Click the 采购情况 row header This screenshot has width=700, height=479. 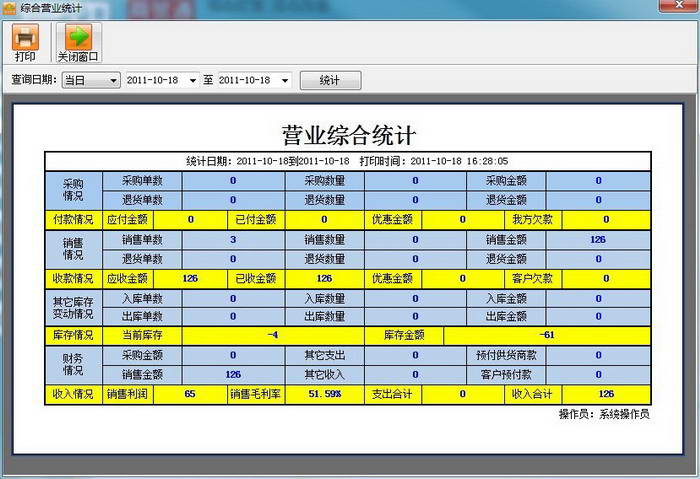[73, 190]
